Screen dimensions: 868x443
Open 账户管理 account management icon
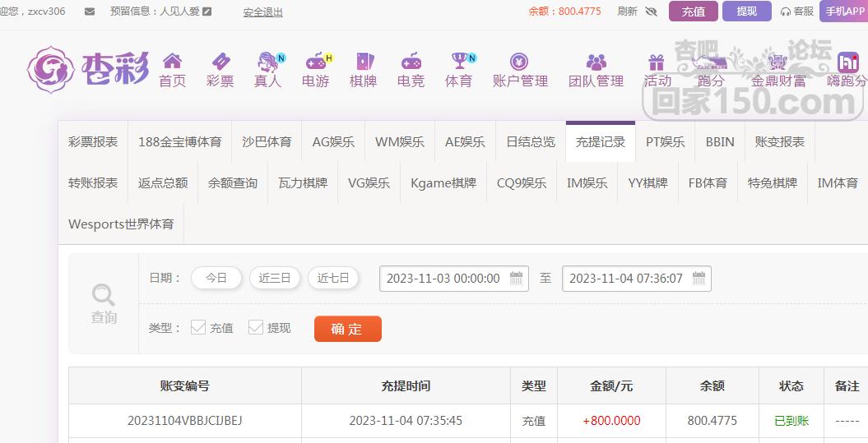coord(519,62)
